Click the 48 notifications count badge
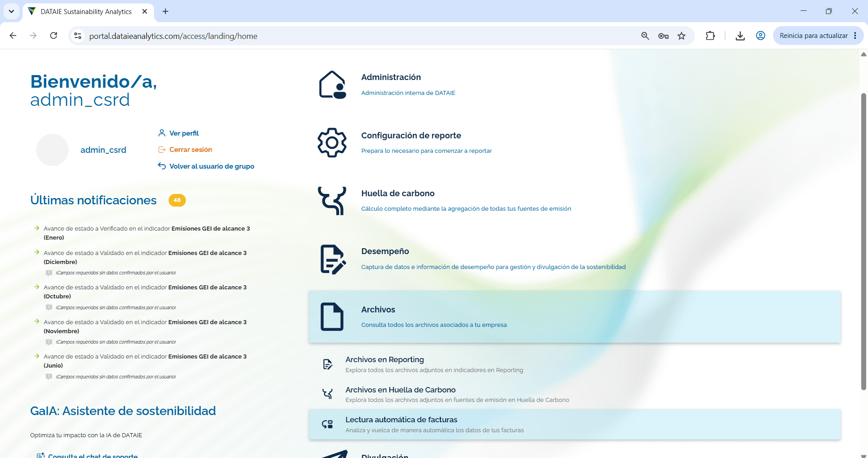The width and height of the screenshot is (868, 458). (177, 200)
